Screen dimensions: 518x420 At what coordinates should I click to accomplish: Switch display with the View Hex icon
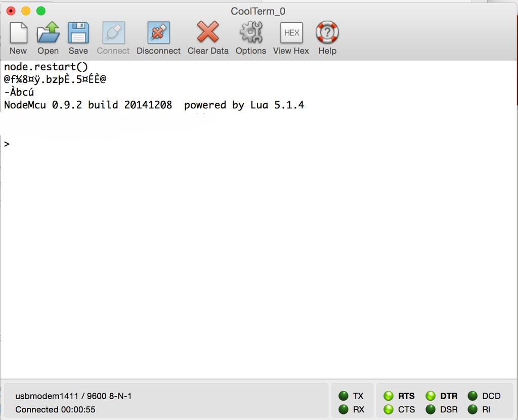pyautogui.click(x=291, y=33)
